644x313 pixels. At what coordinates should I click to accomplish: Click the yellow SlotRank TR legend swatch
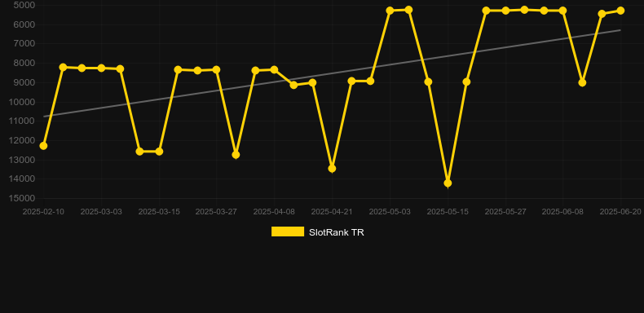[x=288, y=231]
